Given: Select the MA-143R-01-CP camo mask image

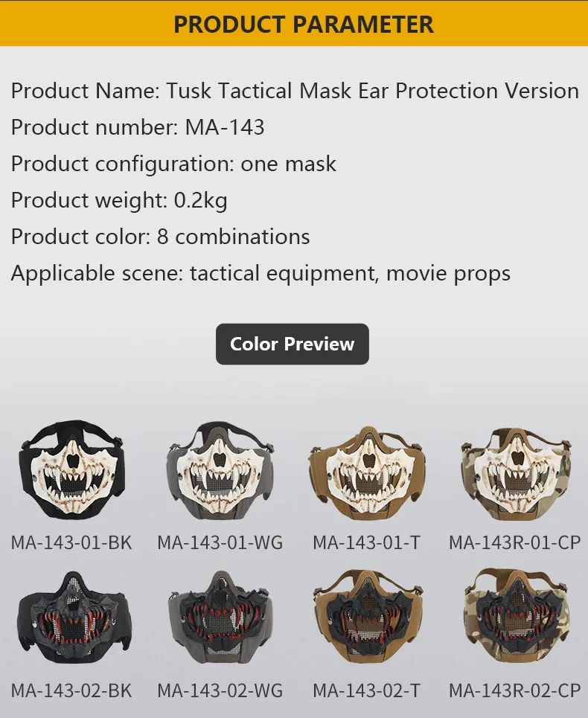Looking at the screenshot, I should coord(516,473).
